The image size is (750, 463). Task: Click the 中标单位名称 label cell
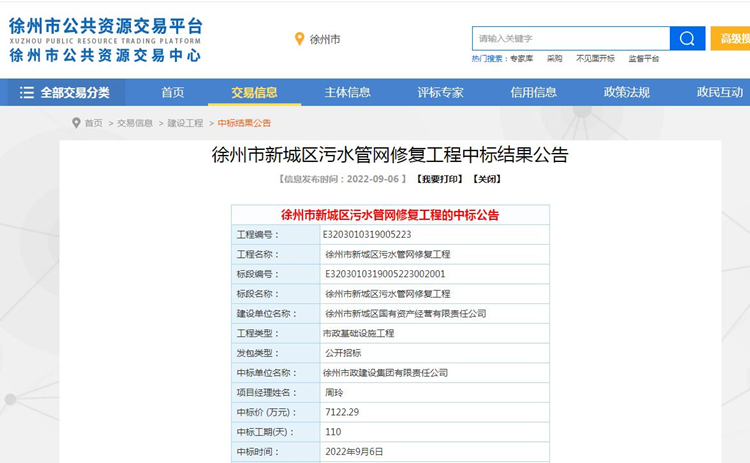(x=276, y=373)
